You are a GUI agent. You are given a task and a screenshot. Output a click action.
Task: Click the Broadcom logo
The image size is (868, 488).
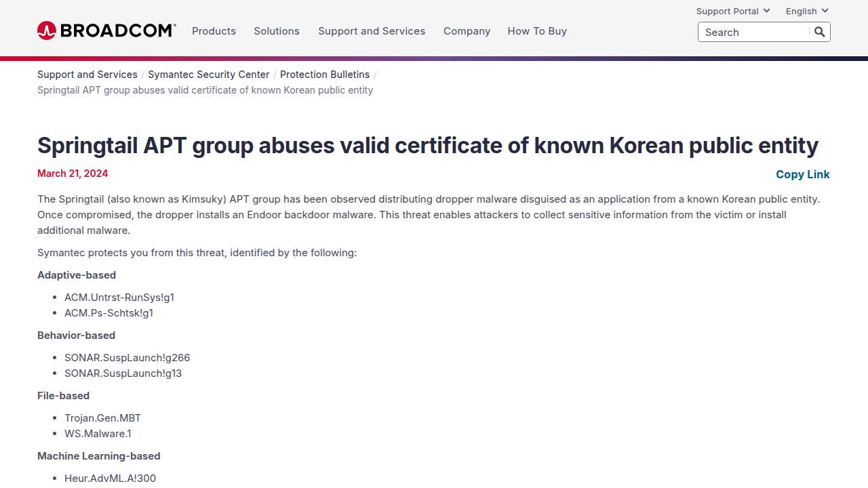point(106,30)
